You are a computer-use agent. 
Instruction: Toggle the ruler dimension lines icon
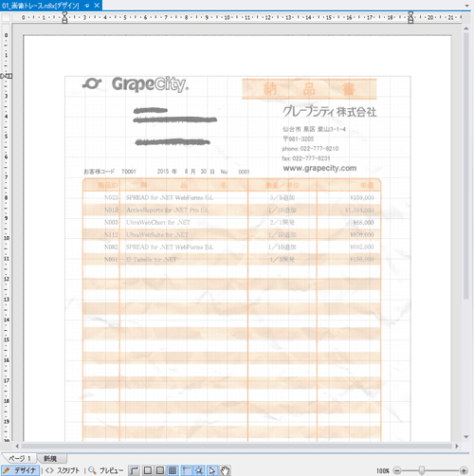coord(134,470)
